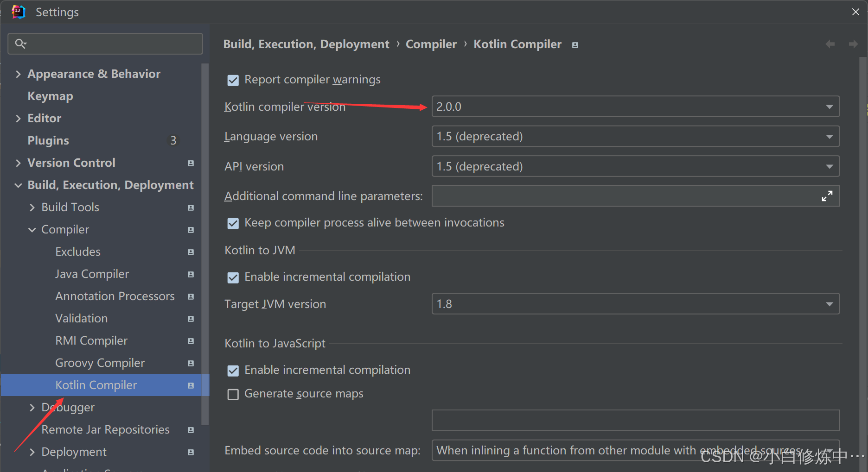
Task: Uncheck Report compiler warnings
Action: click(x=233, y=80)
